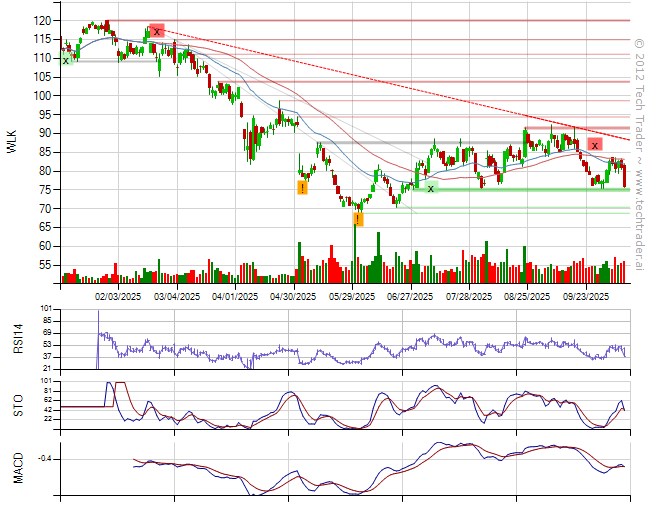The height and width of the screenshot is (514, 657).
Task: Click the 05/29/2025 date label
Action: point(352,296)
